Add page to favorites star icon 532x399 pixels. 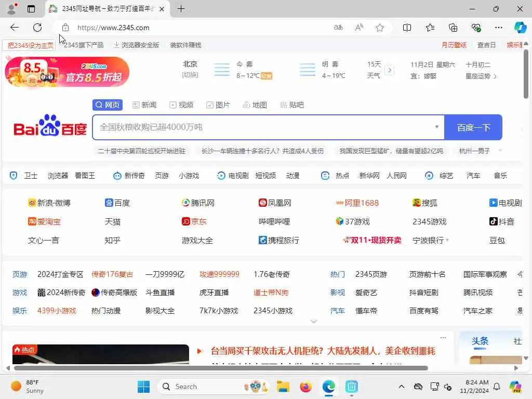pos(380,28)
